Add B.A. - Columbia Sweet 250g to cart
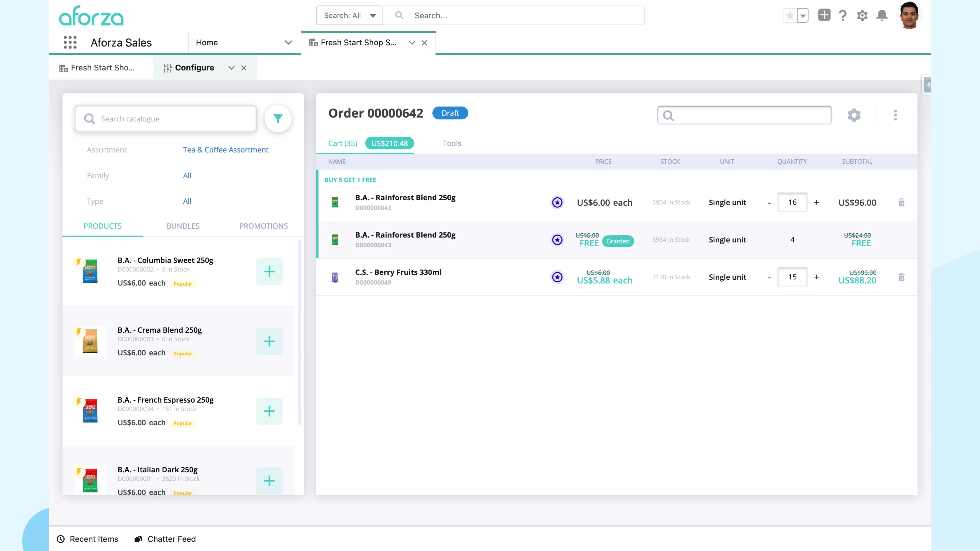 (269, 272)
